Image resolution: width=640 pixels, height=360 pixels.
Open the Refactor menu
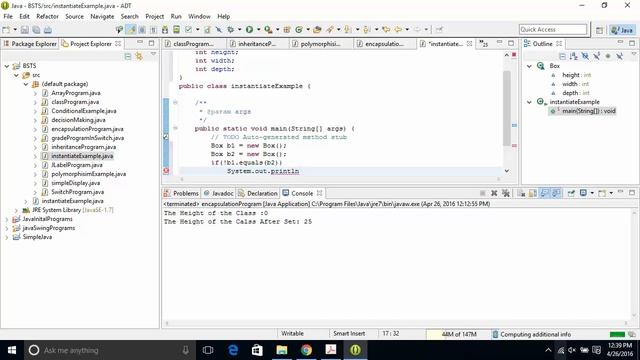[x=47, y=16]
